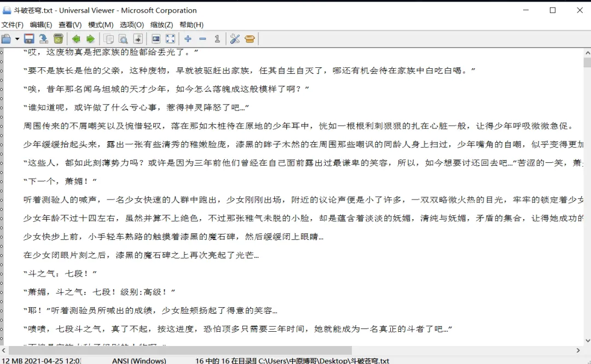Minimize the Universal Viewer window
Image resolution: width=591 pixels, height=364 pixels.
click(x=526, y=10)
